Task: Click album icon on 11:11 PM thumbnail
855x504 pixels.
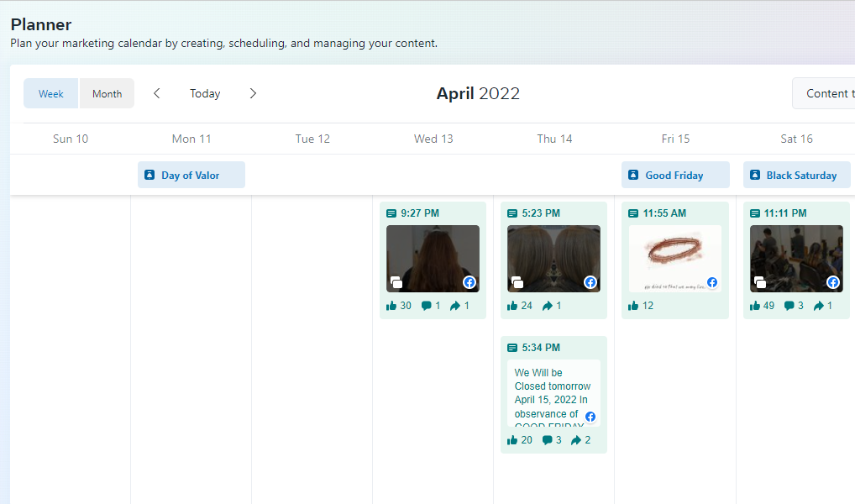Action: pyautogui.click(x=760, y=282)
